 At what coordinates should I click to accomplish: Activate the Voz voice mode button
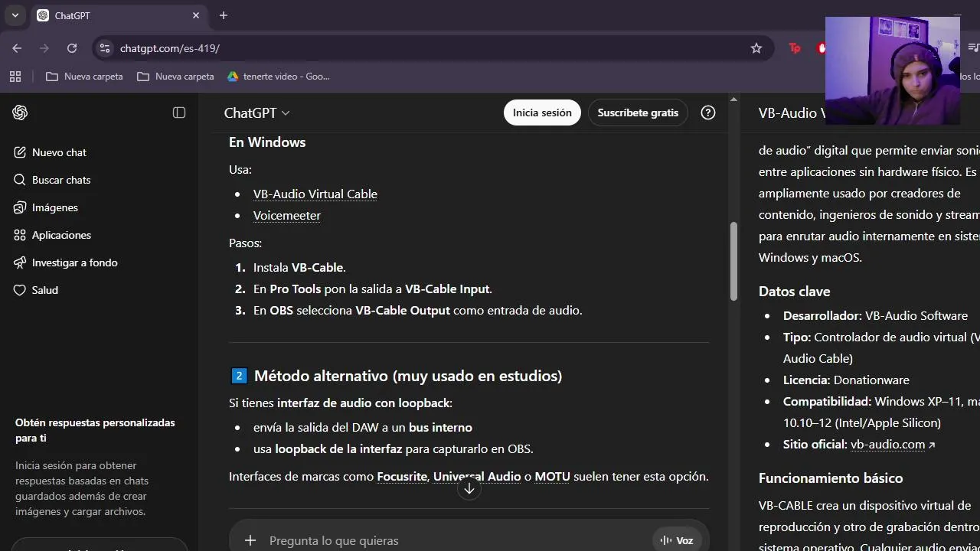pos(677,540)
